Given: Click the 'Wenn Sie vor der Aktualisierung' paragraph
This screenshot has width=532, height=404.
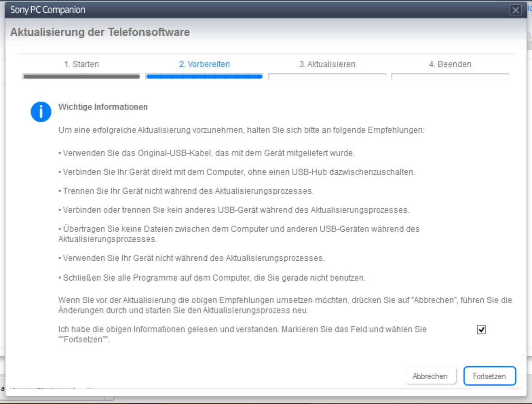Looking at the screenshot, I should click(285, 305).
